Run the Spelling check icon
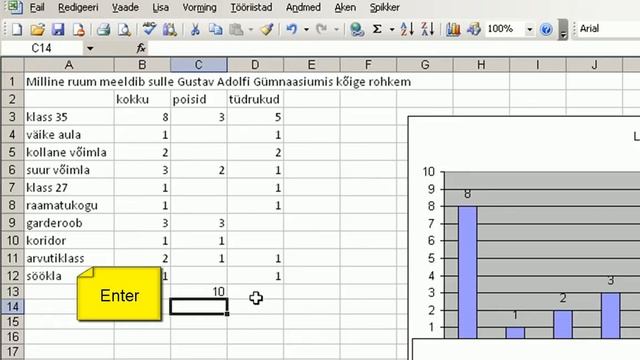Image resolution: width=640 pixels, height=360 pixels. click(x=149, y=29)
